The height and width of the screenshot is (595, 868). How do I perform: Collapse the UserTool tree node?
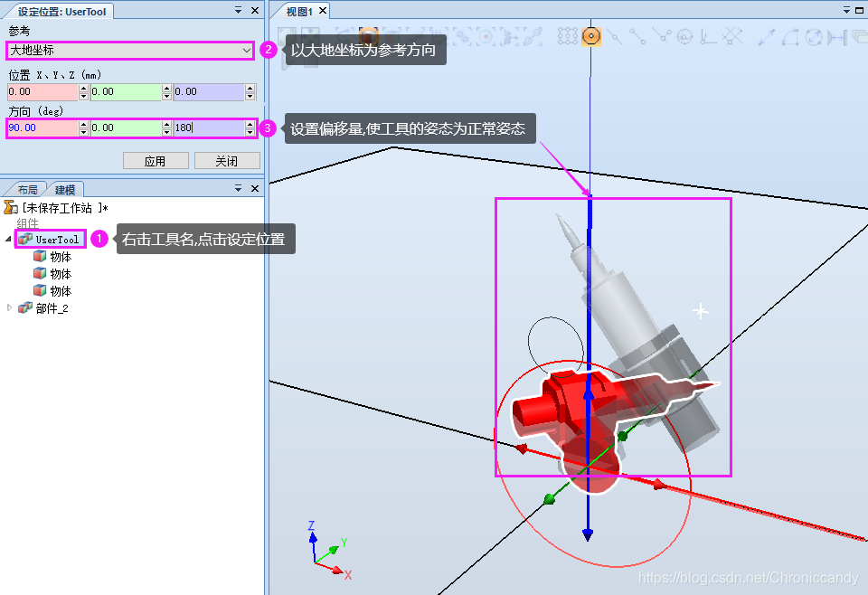tap(8, 239)
